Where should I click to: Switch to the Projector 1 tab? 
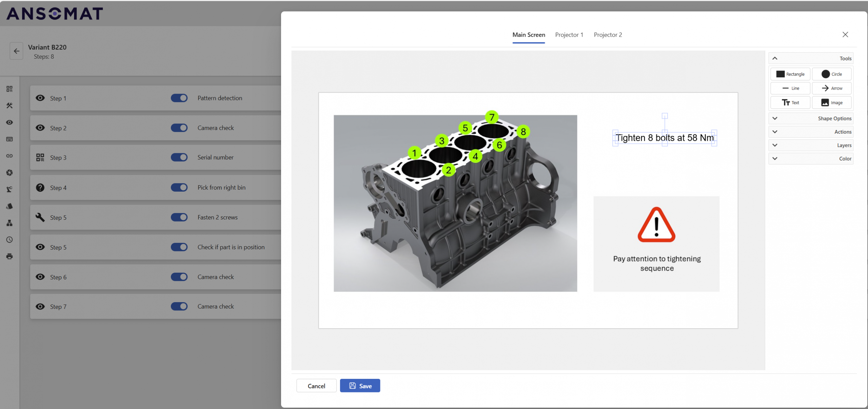[569, 35]
